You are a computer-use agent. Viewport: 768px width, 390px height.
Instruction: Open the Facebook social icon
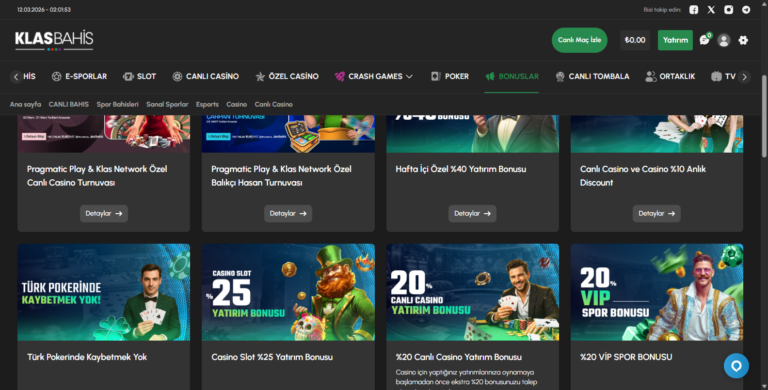point(694,10)
